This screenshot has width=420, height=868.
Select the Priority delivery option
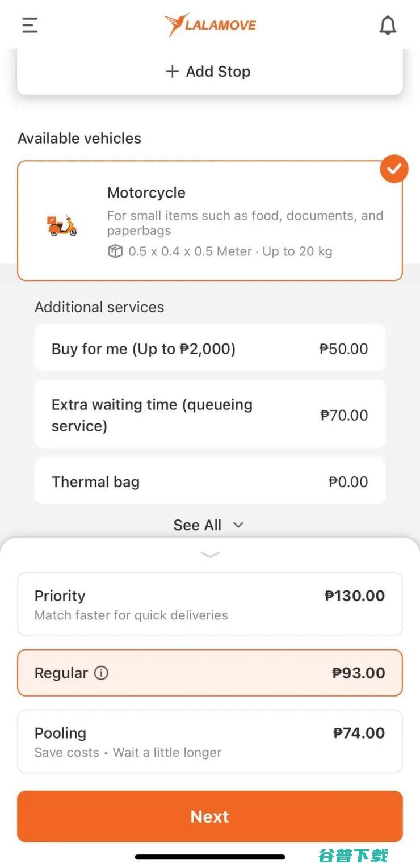(x=210, y=604)
